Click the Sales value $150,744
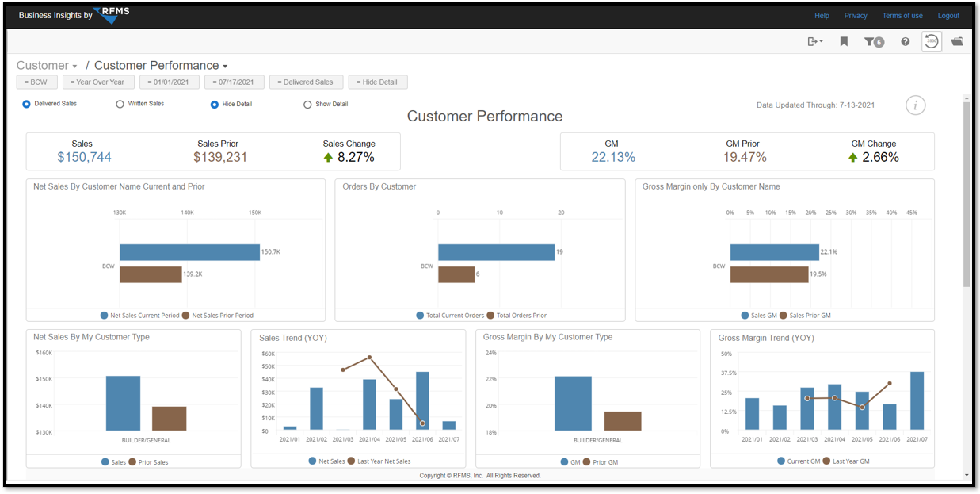This screenshot has height=494, width=980. tap(82, 157)
